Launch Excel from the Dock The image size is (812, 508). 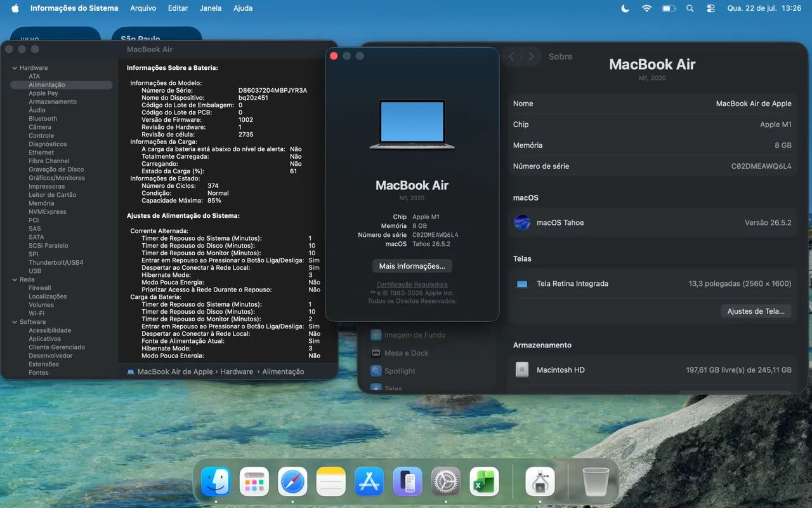[484, 481]
